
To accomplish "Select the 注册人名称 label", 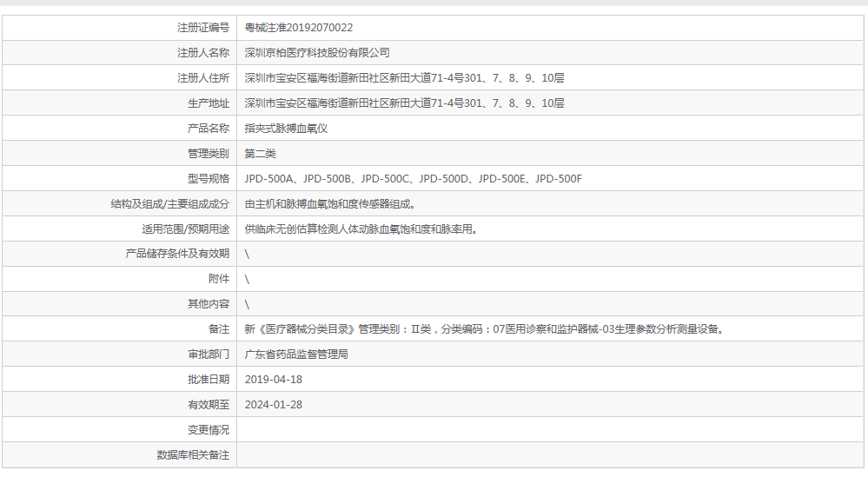I will tap(203, 53).
